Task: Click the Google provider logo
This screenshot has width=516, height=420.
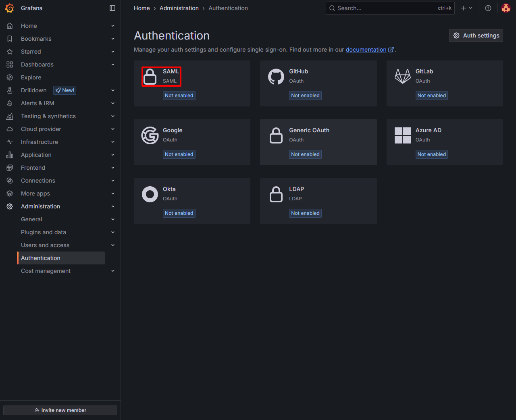Action: pyautogui.click(x=150, y=135)
